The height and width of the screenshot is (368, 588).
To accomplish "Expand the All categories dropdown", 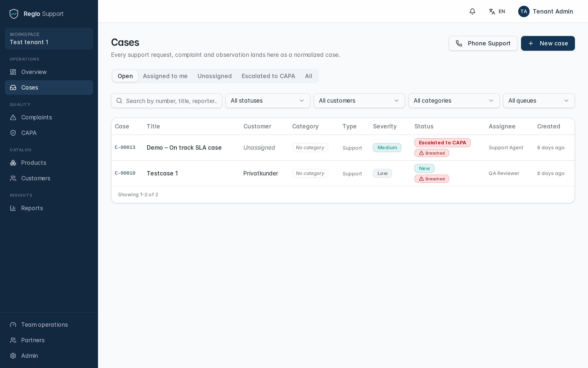I will point(454,101).
